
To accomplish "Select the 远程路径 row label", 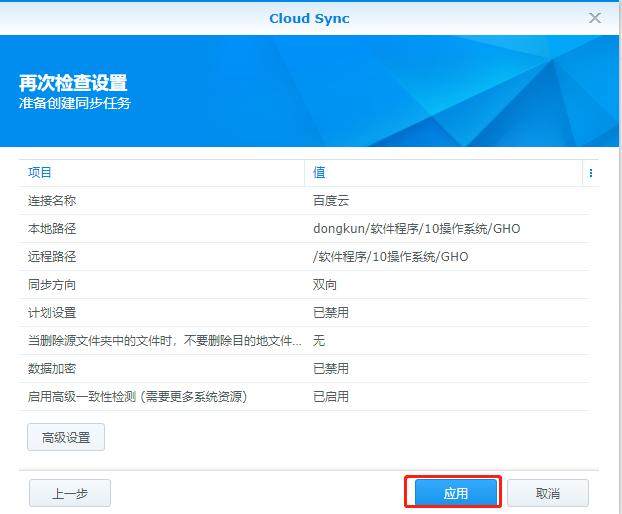I will [52, 257].
